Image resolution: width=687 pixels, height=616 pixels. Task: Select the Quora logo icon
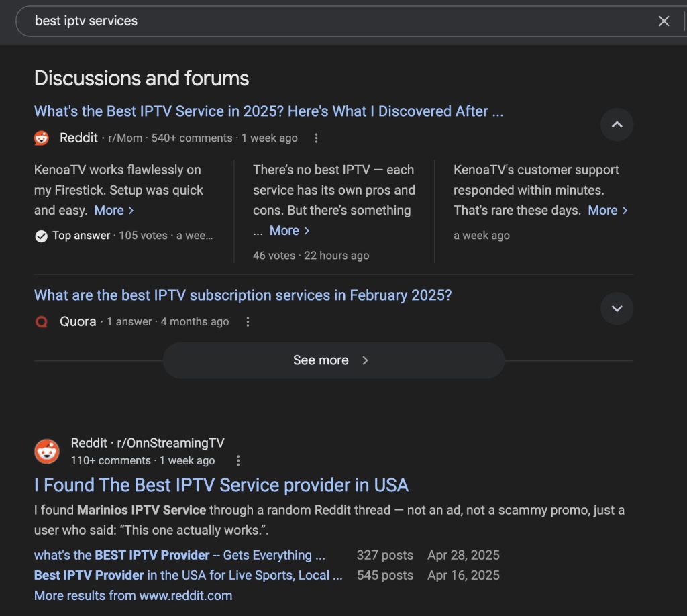41,321
